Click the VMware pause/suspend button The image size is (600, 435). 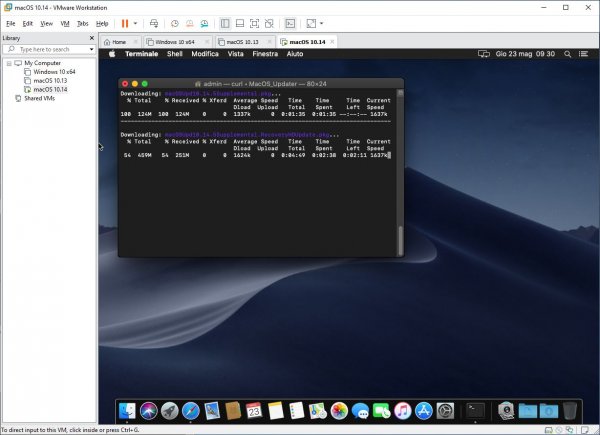(125, 23)
